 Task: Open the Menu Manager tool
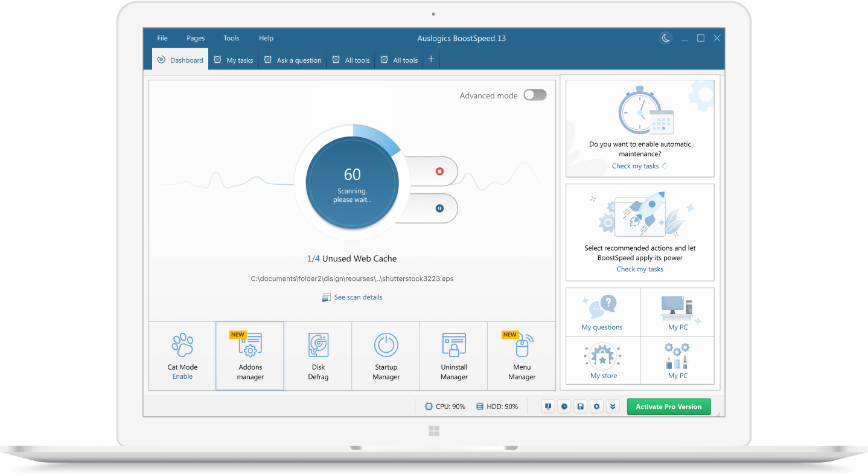[522, 356]
